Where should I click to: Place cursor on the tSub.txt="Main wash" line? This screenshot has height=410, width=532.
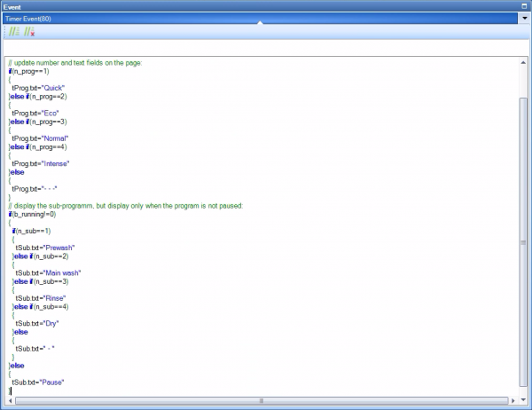(56, 272)
